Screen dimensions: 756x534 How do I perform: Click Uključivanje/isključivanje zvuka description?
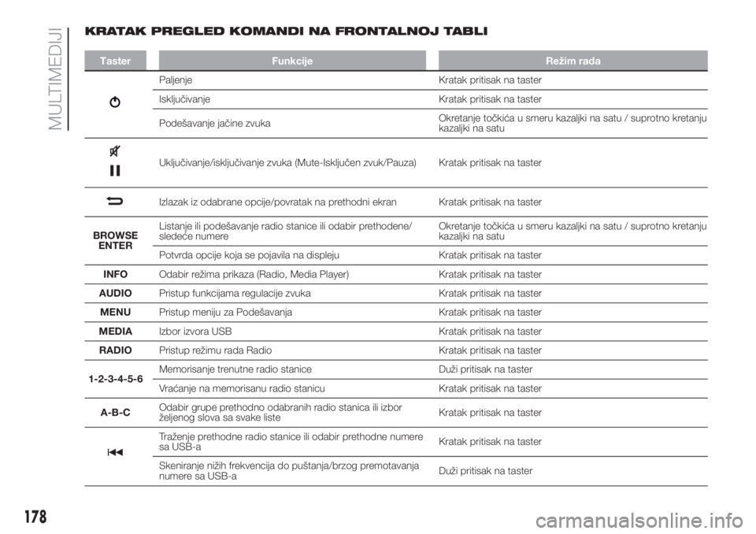tap(287, 162)
